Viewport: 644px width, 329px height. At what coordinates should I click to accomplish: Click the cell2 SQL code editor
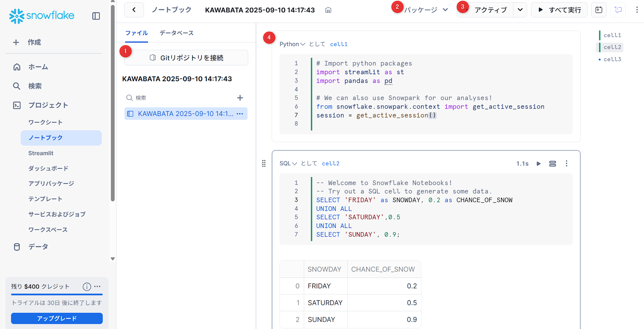click(426, 209)
